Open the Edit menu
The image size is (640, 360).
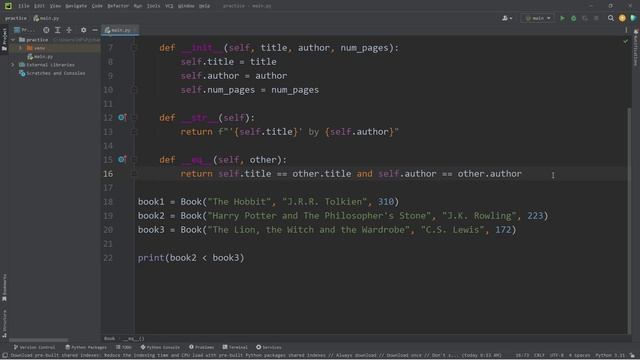coord(39,6)
